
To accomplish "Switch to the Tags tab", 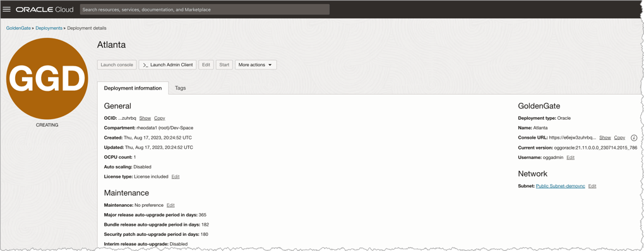I will (x=181, y=88).
